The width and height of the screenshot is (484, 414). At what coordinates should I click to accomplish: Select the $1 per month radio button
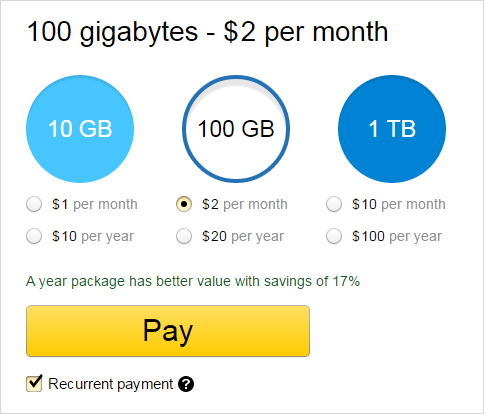click(x=34, y=204)
